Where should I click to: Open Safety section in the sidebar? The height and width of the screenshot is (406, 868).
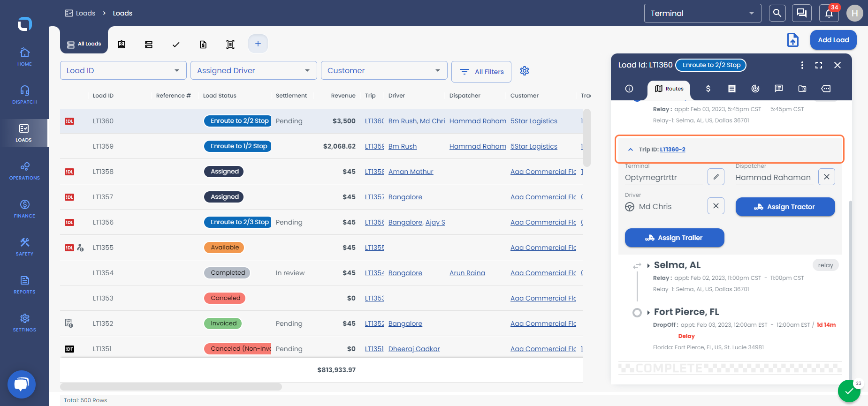[x=24, y=246]
